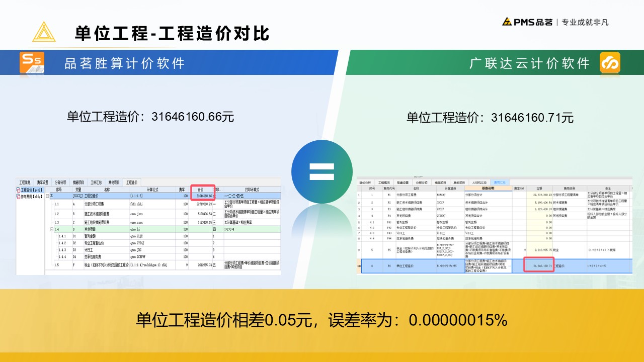The width and height of the screenshot is (644, 362).
Task: Select 费用汇总 tab in 广联达
Action: click(500, 183)
